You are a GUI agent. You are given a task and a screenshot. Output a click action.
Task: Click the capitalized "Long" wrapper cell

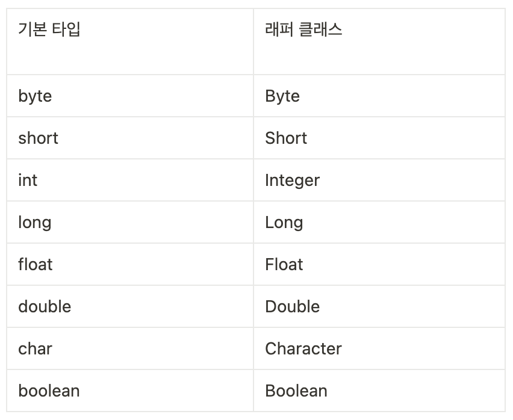tap(284, 223)
